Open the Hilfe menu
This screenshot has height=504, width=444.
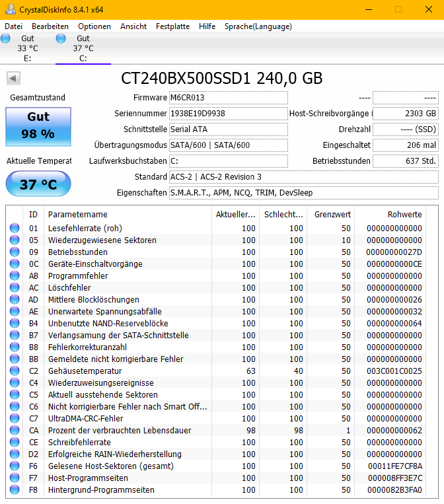pyautogui.click(x=207, y=26)
